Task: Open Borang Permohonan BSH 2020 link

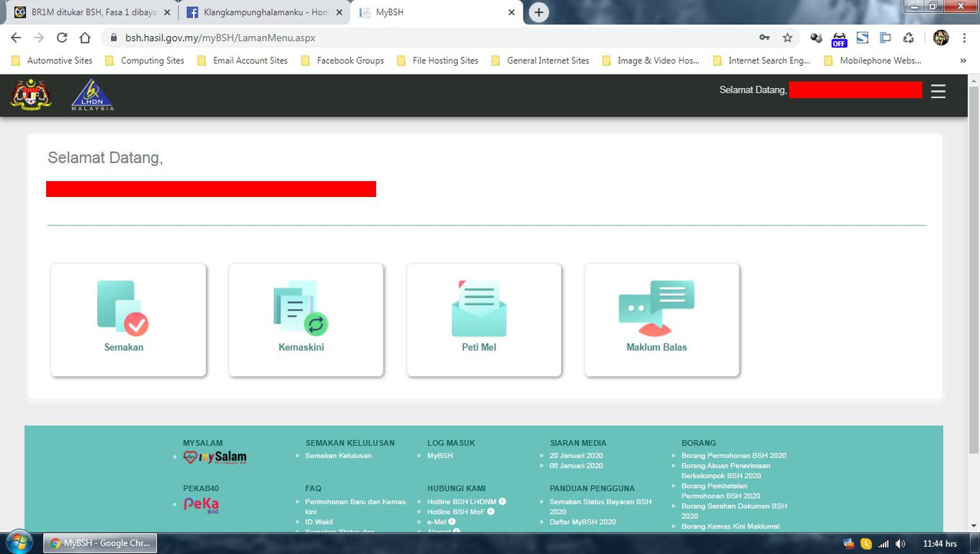Action: point(733,456)
